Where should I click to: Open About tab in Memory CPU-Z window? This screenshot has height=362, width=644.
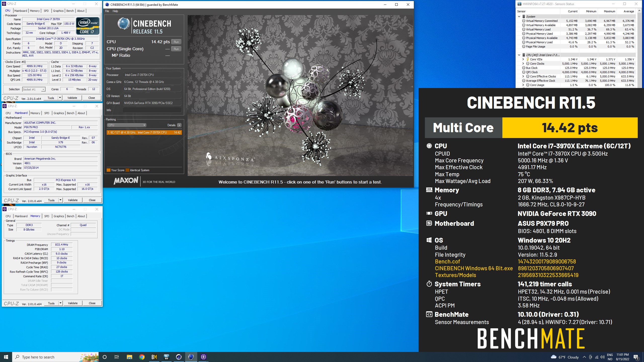click(81, 216)
